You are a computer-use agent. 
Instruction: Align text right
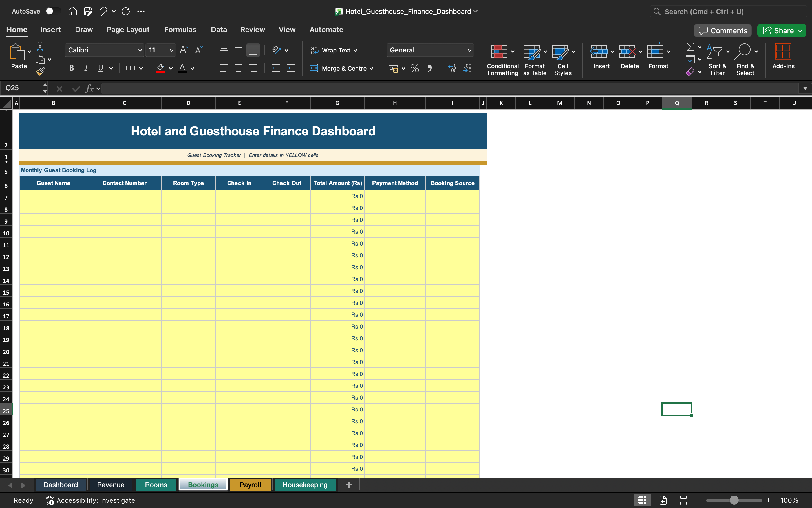pyautogui.click(x=253, y=68)
